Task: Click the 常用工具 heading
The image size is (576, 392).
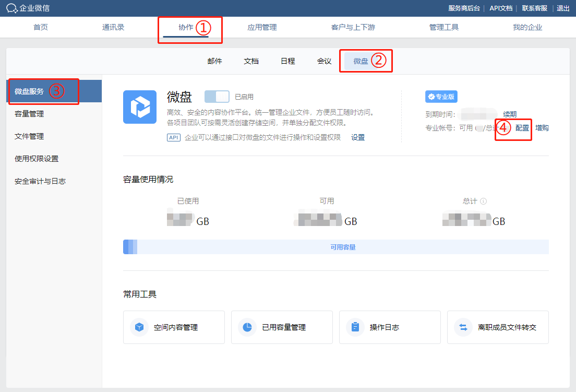Action: pos(140,294)
